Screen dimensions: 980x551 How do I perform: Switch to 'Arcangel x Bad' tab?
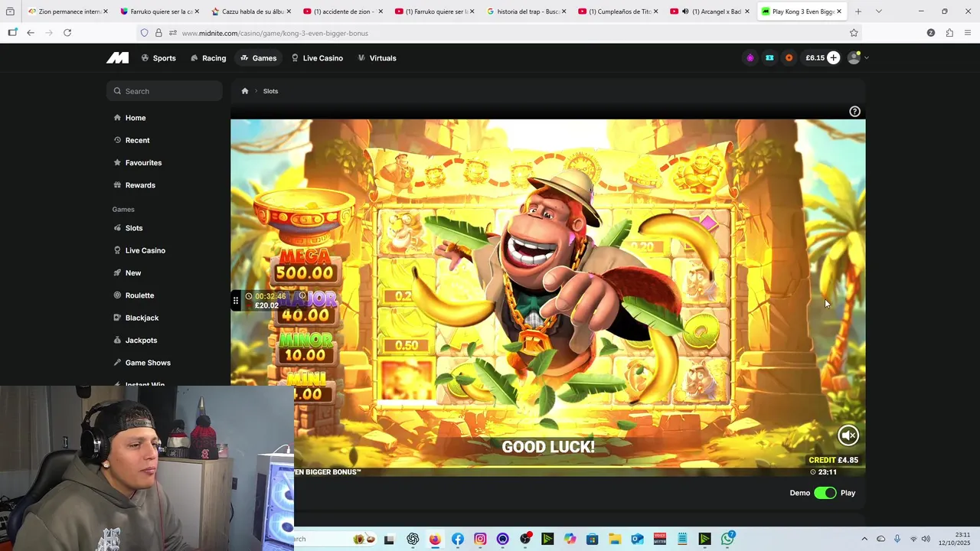click(710, 11)
